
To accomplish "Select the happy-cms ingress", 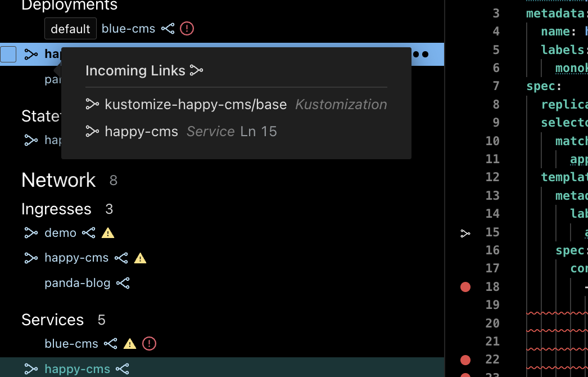I will (x=76, y=258).
